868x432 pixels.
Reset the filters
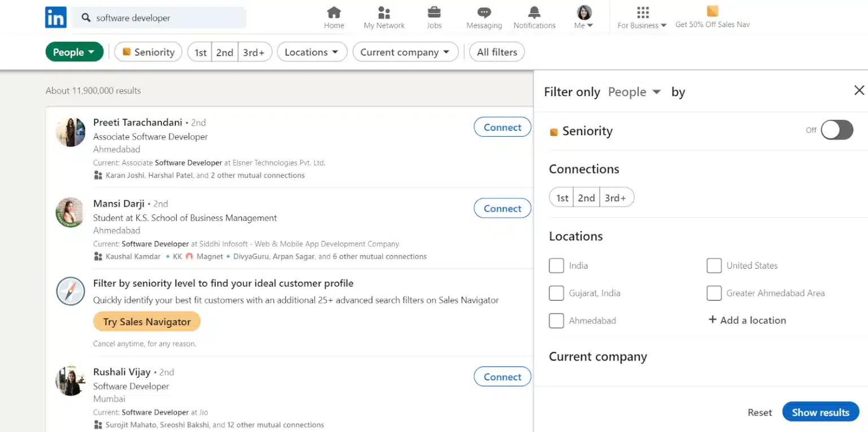point(759,413)
